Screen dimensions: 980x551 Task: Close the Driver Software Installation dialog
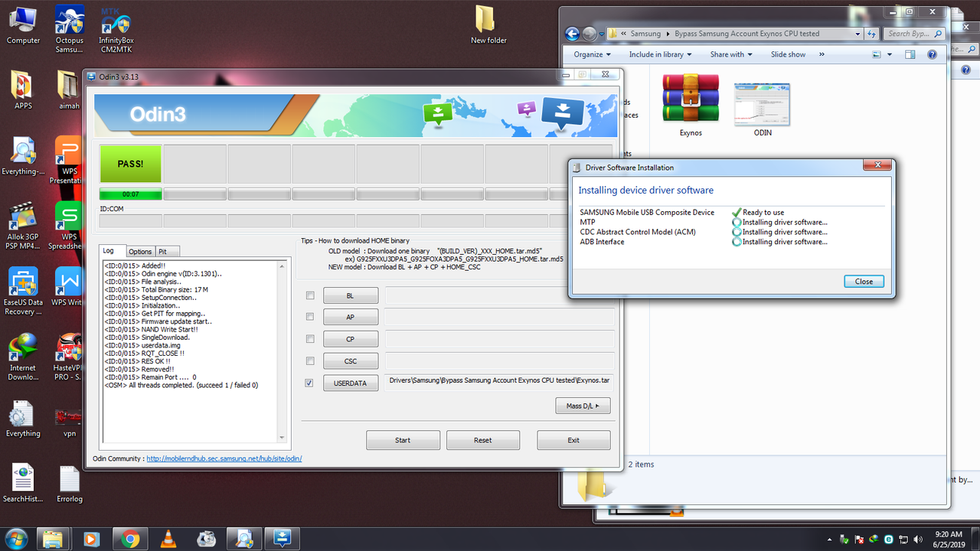[x=864, y=282]
